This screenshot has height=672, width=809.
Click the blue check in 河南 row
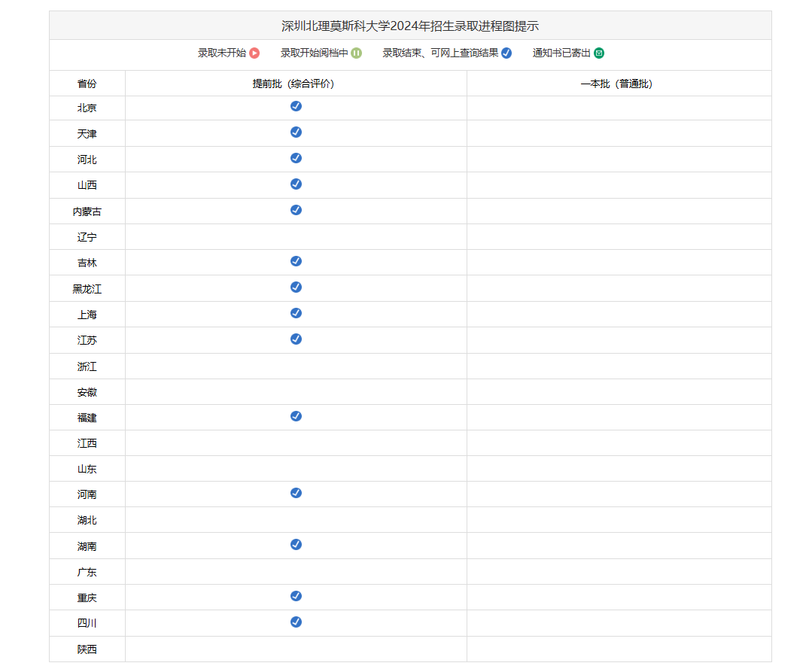[297, 493]
